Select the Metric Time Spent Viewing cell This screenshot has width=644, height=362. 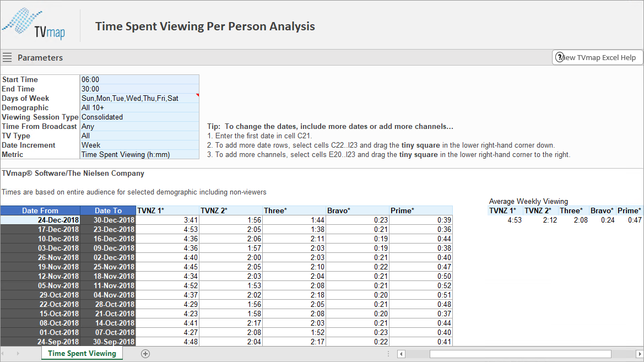[139, 154]
